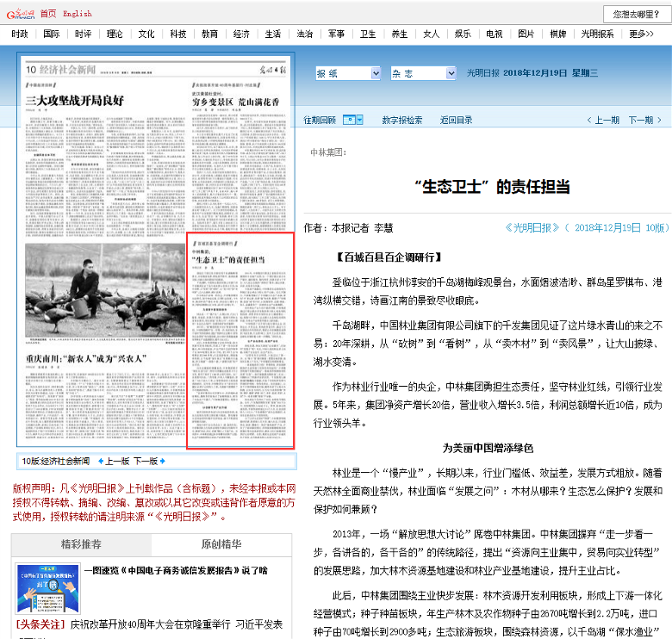Open the 中国电子商务诚信发展报告 thumbnail image
The width and height of the screenshot is (672, 639).
click(47, 588)
